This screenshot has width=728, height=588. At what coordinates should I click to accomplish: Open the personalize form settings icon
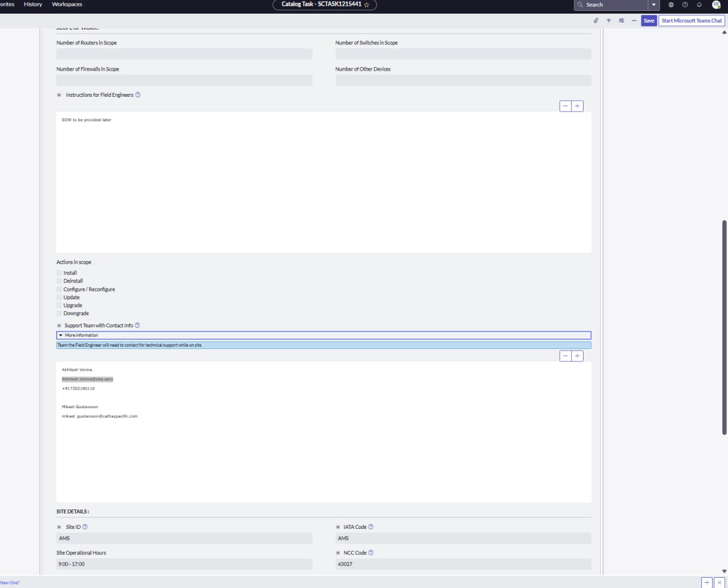point(621,20)
